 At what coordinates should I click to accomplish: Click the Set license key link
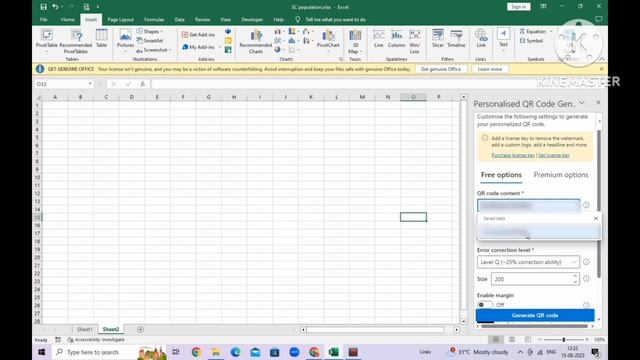click(x=553, y=155)
